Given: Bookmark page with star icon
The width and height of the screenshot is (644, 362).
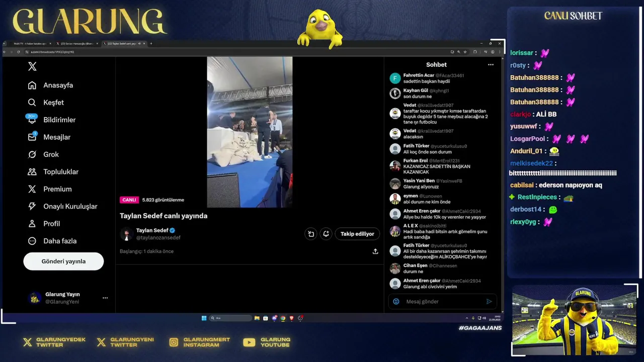Looking at the screenshot, I should click(x=465, y=52).
